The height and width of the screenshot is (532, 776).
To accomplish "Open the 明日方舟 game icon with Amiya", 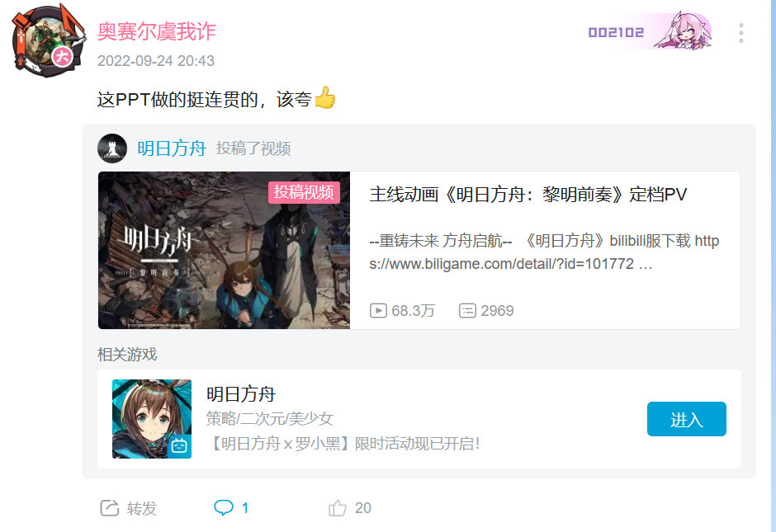I will (152, 419).
